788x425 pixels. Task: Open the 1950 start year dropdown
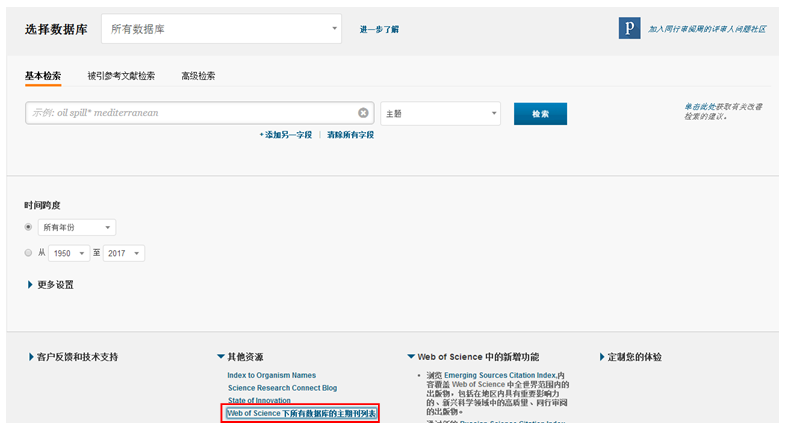[x=70, y=254]
